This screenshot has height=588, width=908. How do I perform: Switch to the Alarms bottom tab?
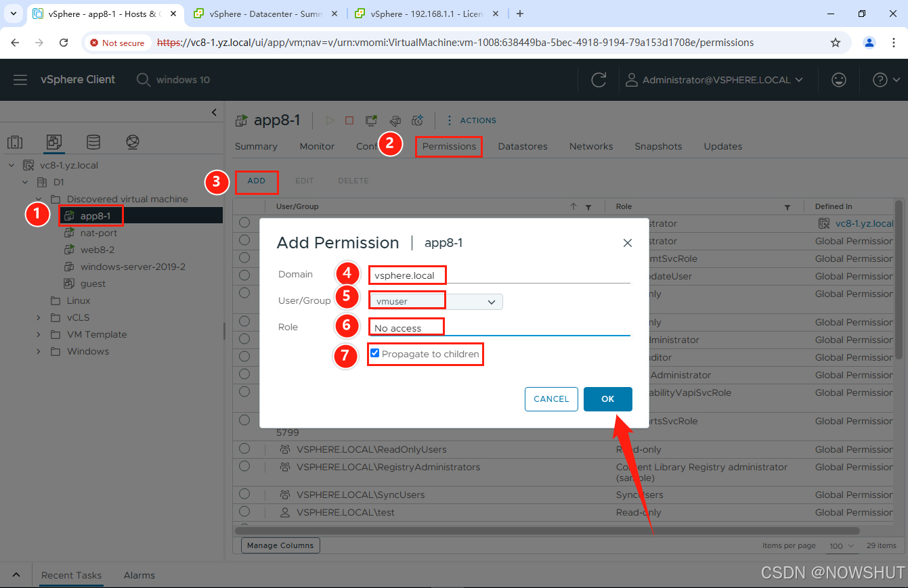139,575
